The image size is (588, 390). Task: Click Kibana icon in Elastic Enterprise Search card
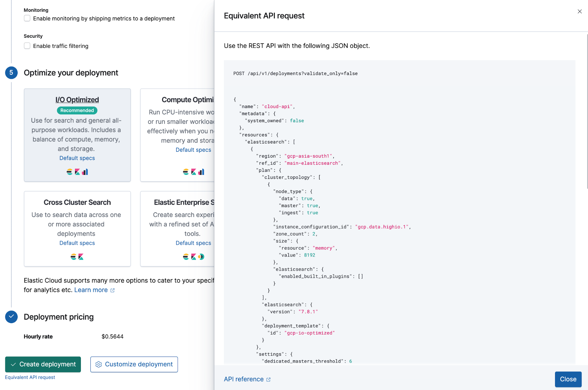click(x=194, y=257)
